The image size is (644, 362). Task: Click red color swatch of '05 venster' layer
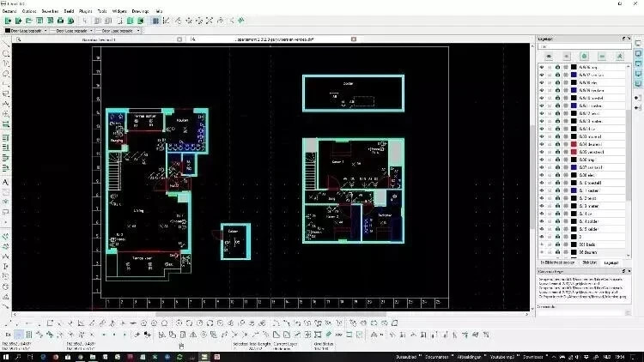pos(574,153)
